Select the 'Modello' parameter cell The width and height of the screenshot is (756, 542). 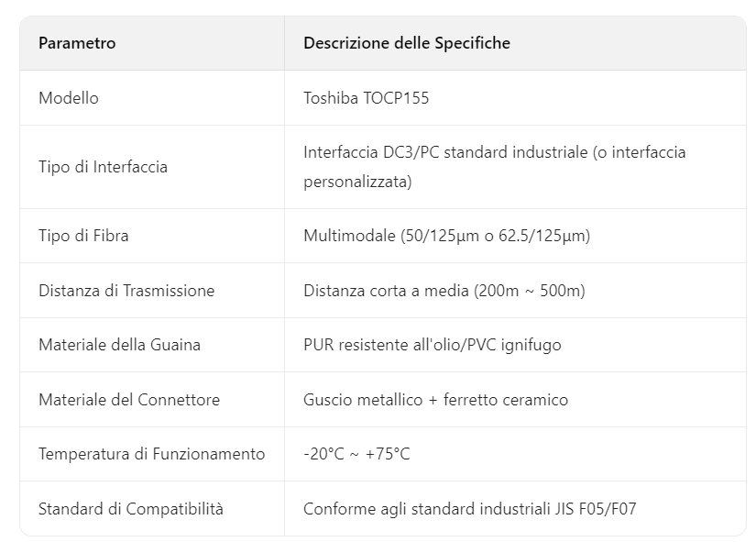tap(69, 98)
